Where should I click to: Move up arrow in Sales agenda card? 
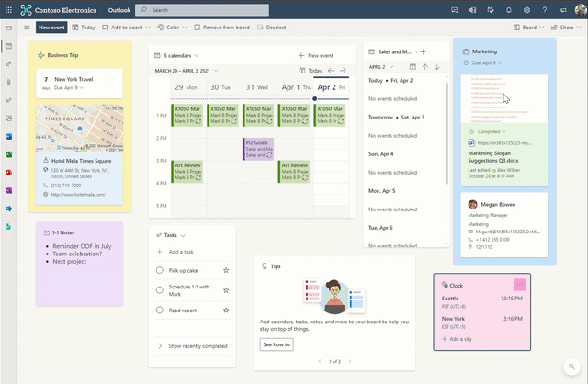(424, 67)
